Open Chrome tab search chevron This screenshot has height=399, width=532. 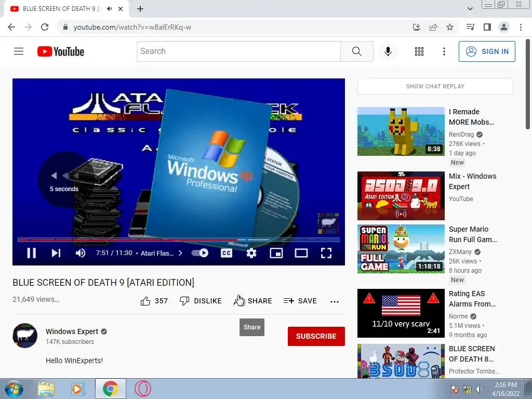pyautogui.click(x=470, y=9)
